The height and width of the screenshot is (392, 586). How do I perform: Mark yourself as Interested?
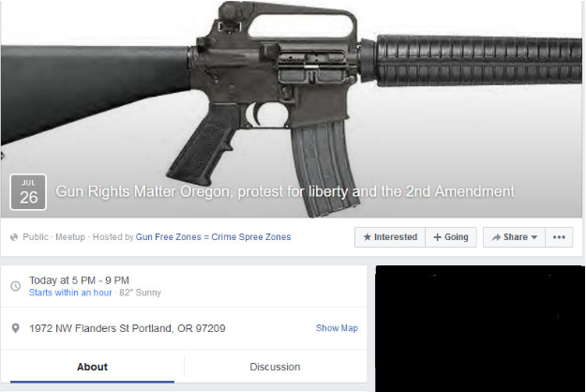[390, 237]
